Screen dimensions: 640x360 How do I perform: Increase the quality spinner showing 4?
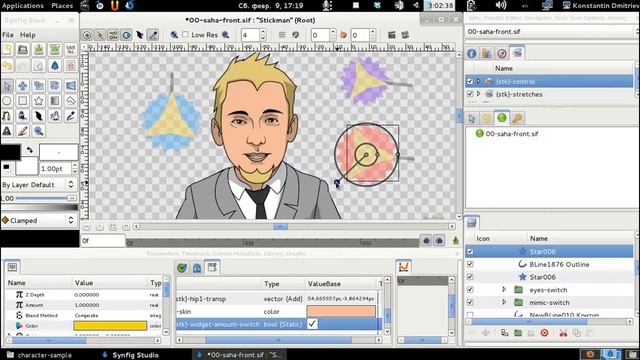[263, 32]
